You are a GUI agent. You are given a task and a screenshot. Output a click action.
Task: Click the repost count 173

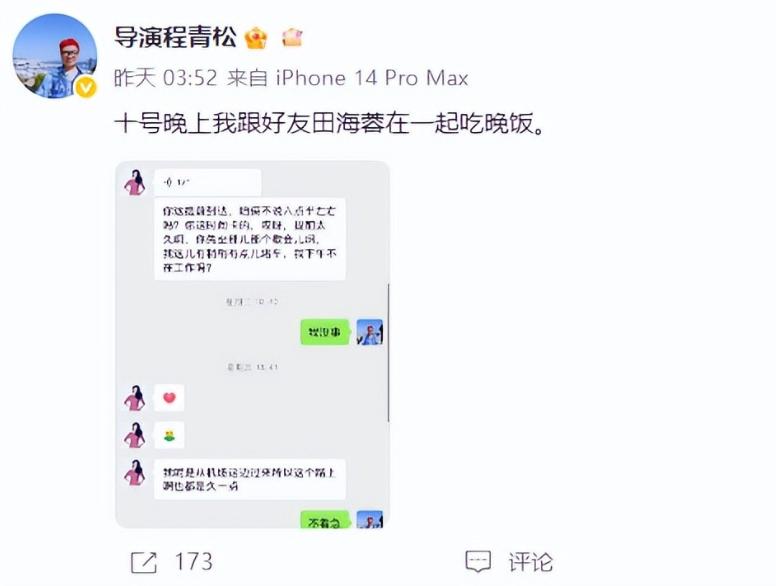(194, 562)
